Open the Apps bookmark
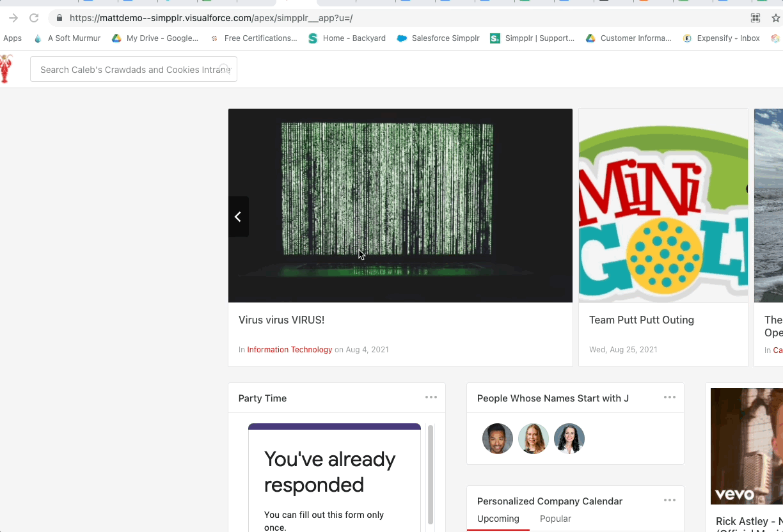The height and width of the screenshot is (532, 783). tap(12, 38)
